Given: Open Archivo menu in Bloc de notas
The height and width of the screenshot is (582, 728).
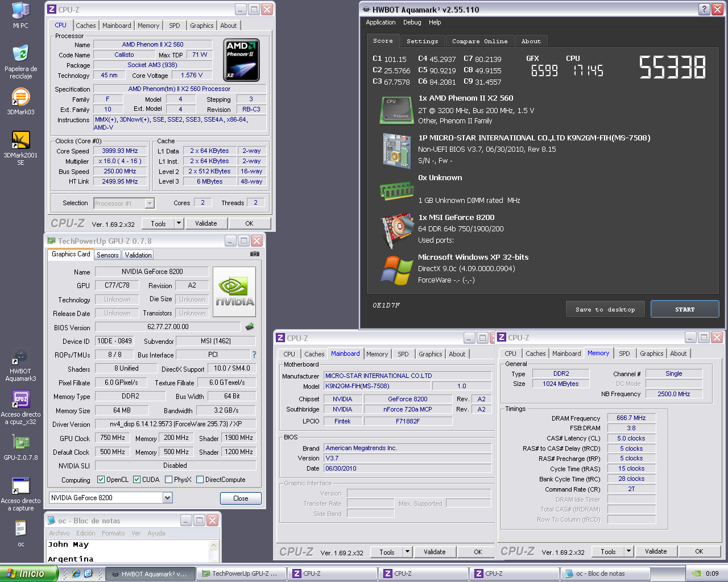Looking at the screenshot, I should click(x=59, y=533).
